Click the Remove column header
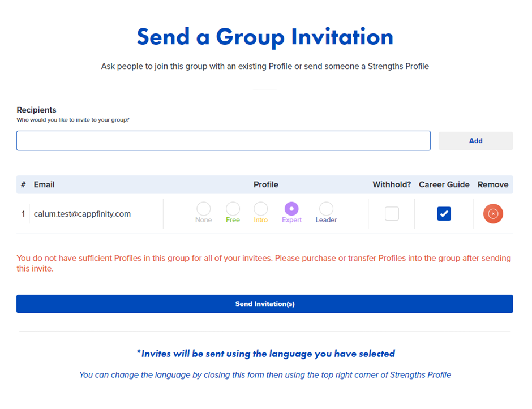 coord(493,184)
